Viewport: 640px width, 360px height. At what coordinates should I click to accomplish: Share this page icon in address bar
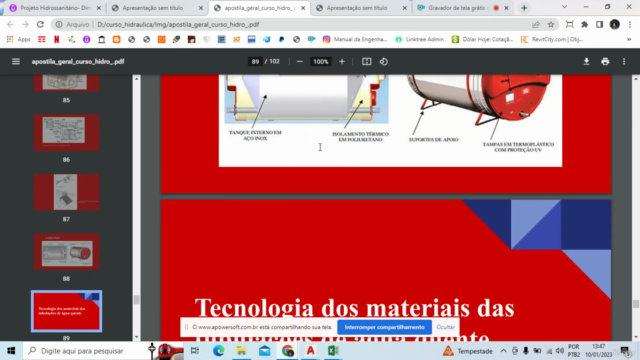536,24
